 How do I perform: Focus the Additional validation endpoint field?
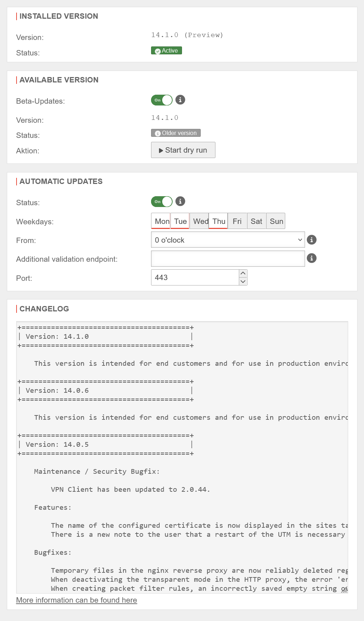[228, 258]
